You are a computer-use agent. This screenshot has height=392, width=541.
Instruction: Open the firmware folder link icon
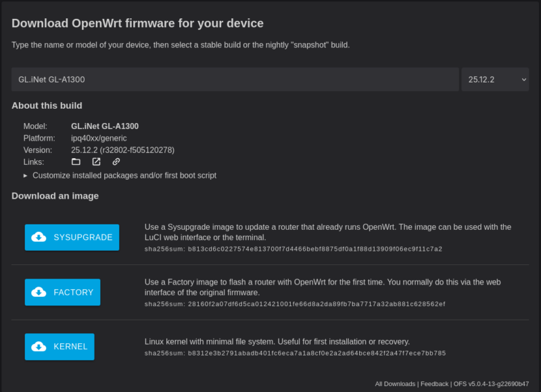pyautogui.click(x=76, y=162)
